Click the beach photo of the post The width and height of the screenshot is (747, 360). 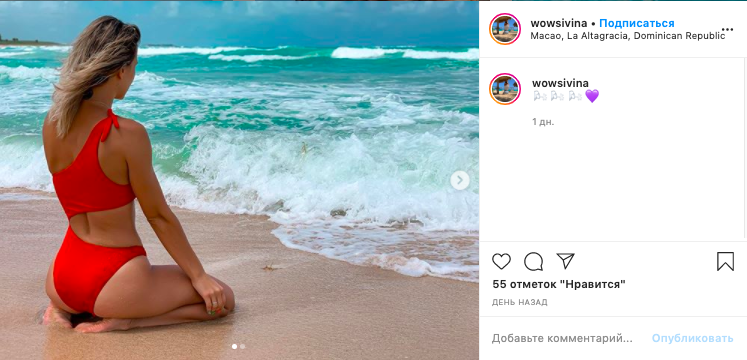(239, 180)
